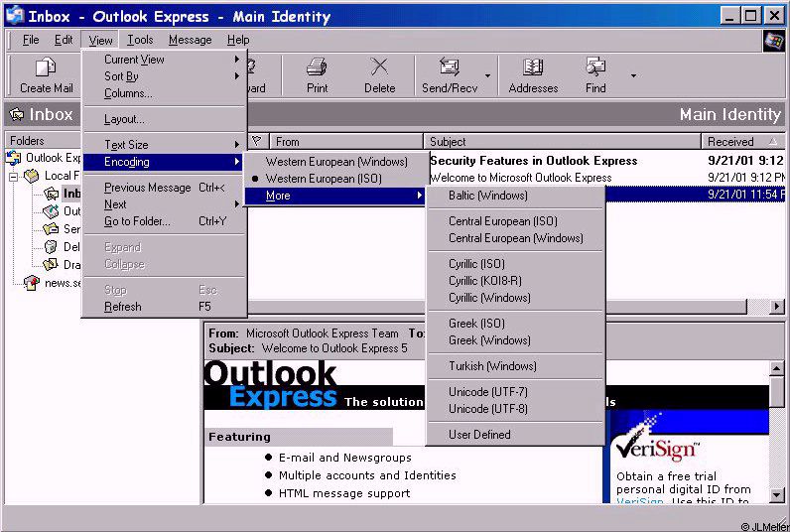
Task: Click the flag column header icon
Action: [x=256, y=141]
